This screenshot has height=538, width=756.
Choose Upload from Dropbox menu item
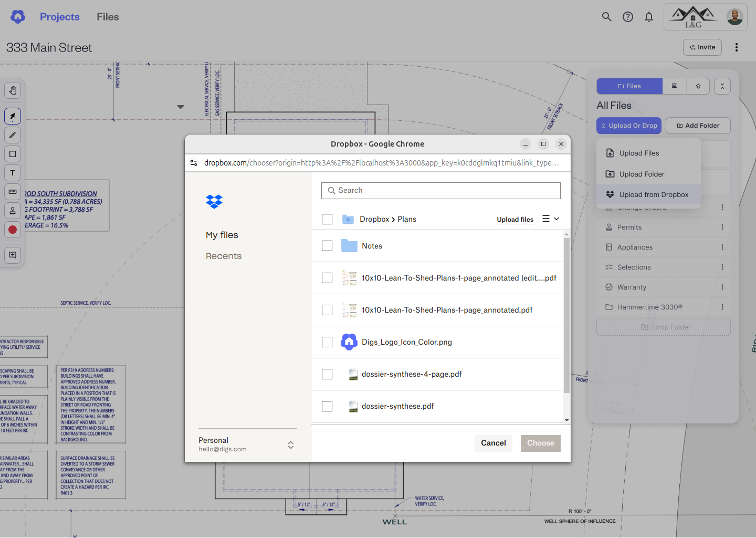coord(653,194)
